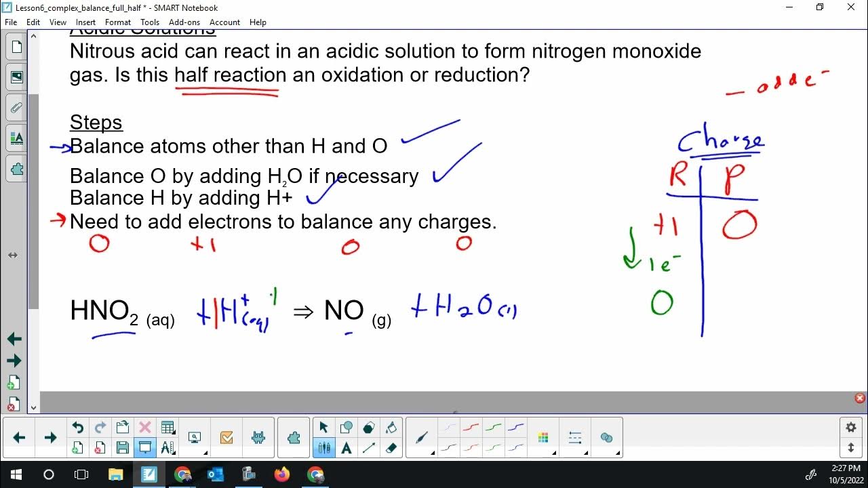Open the File menu

pos(11,22)
